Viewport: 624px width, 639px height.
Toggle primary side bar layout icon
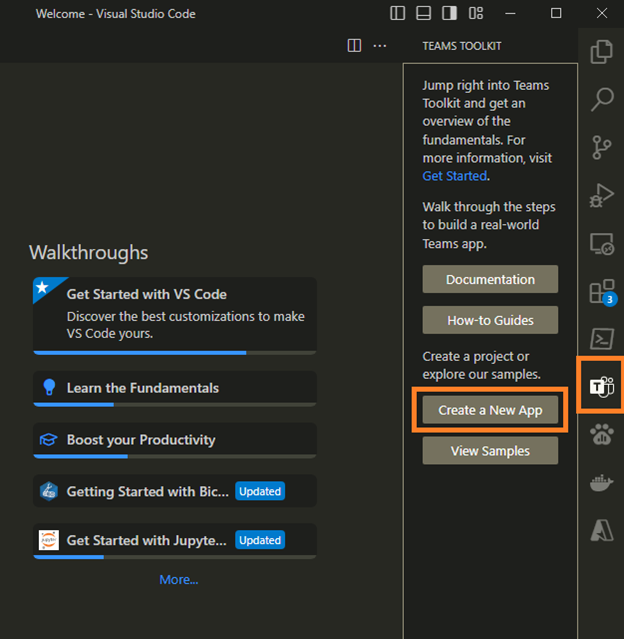click(x=397, y=13)
